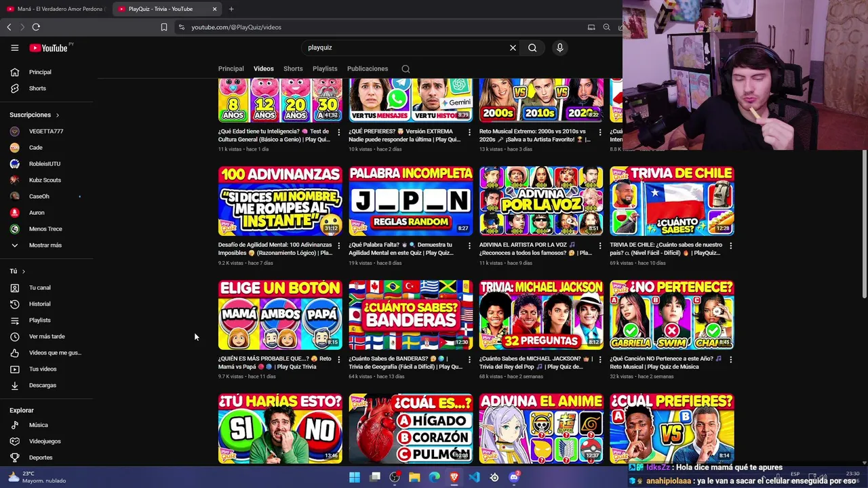Open the RobleisIUTU subscription
Screen dimensions: 868x488
click(x=47, y=164)
